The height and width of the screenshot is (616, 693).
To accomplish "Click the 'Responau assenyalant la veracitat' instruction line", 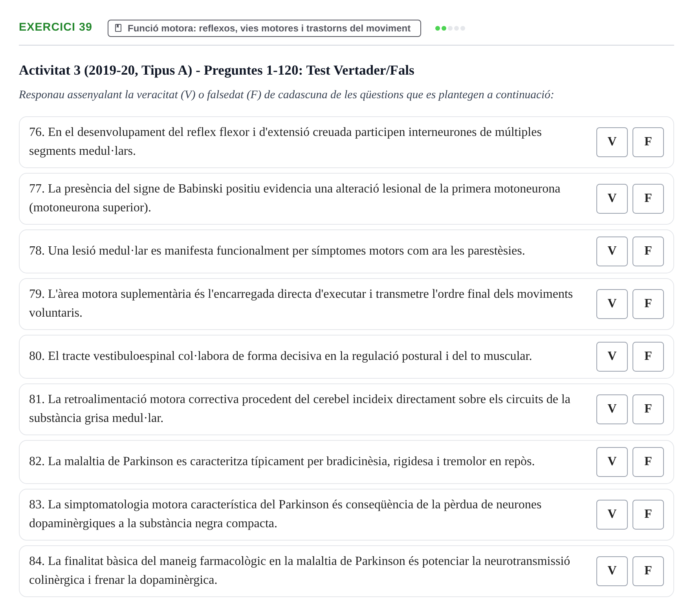I will 286,95.
